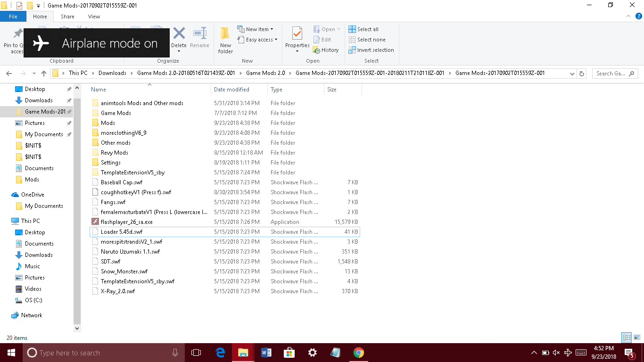Click the New folder icon in ribbon
Image resolution: width=644 pixels, height=362 pixels.
pos(225,40)
